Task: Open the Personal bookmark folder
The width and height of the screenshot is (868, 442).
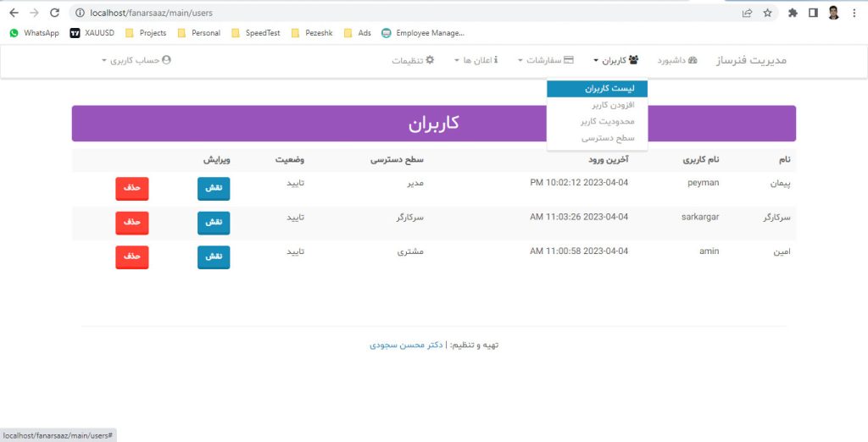Action: [198, 33]
